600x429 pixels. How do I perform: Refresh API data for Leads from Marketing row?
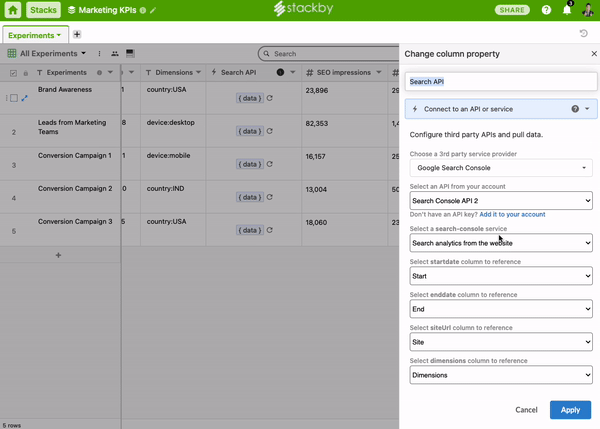[x=270, y=131]
